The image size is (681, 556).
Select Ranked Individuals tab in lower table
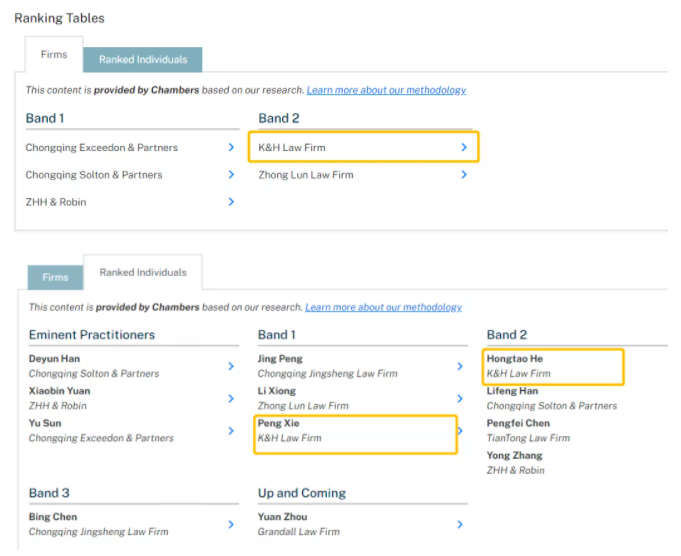143,272
